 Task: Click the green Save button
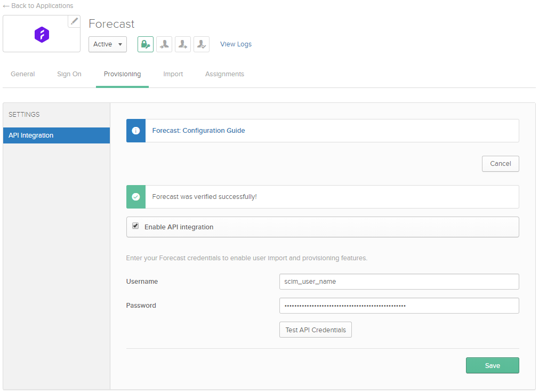tap(493, 365)
